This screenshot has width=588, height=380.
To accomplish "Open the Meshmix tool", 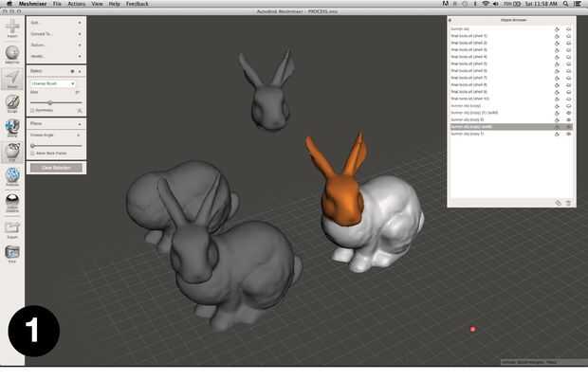I will click(12, 54).
